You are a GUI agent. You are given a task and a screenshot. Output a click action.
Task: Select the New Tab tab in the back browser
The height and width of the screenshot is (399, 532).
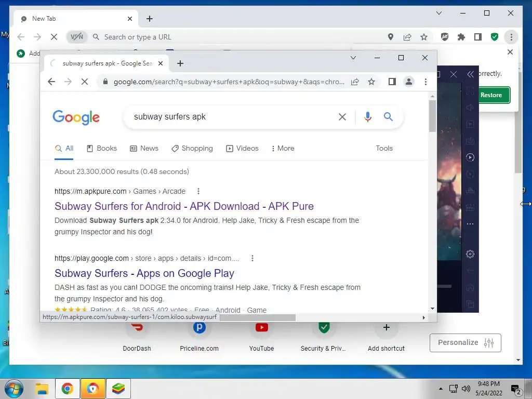[x=75, y=19]
